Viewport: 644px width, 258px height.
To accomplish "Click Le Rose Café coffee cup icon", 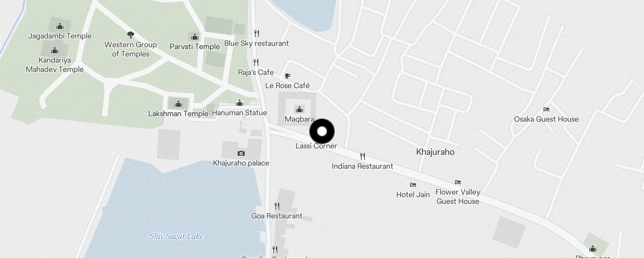I will pyautogui.click(x=288, y=76).
